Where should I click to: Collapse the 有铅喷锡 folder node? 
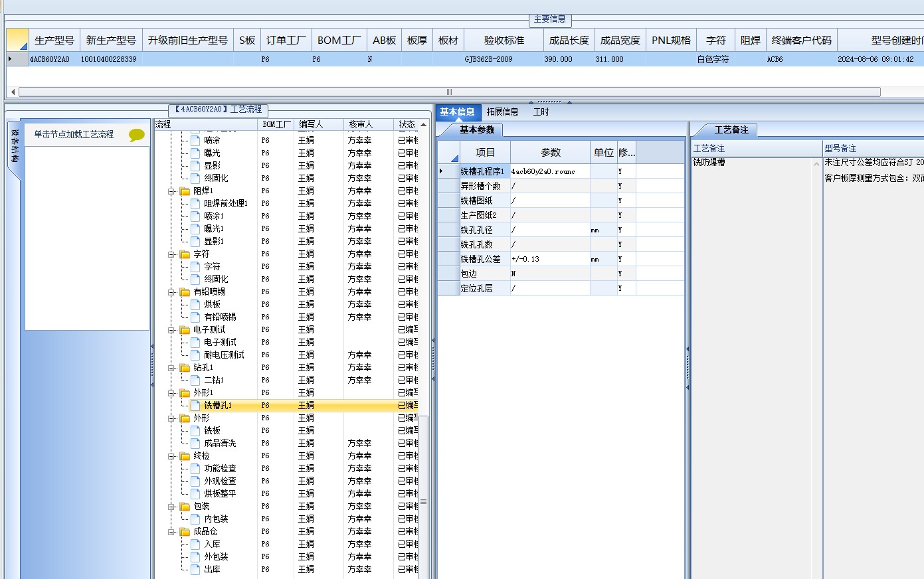[171, 292]
